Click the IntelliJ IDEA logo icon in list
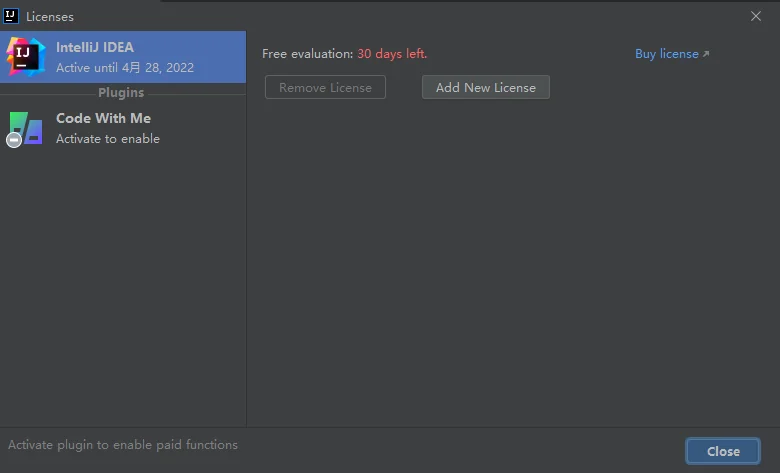The width and height of the screenshot is (780, 473). pos(25,57)
